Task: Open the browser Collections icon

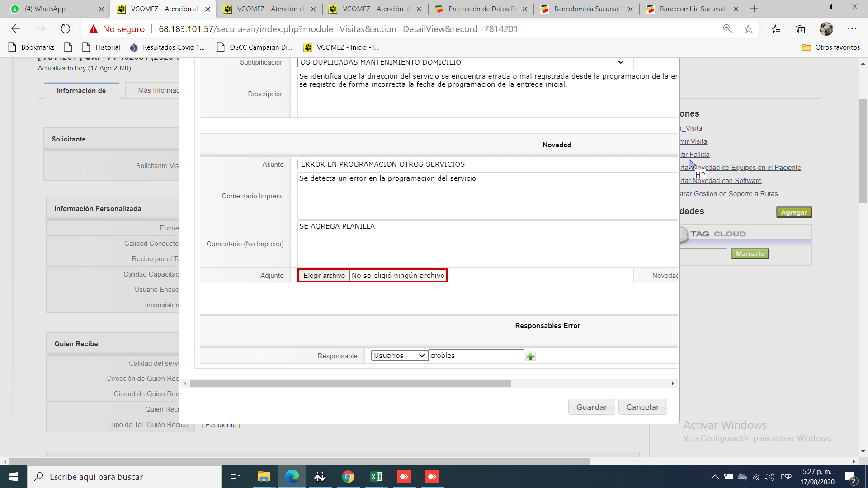Action: pos(801,29)
